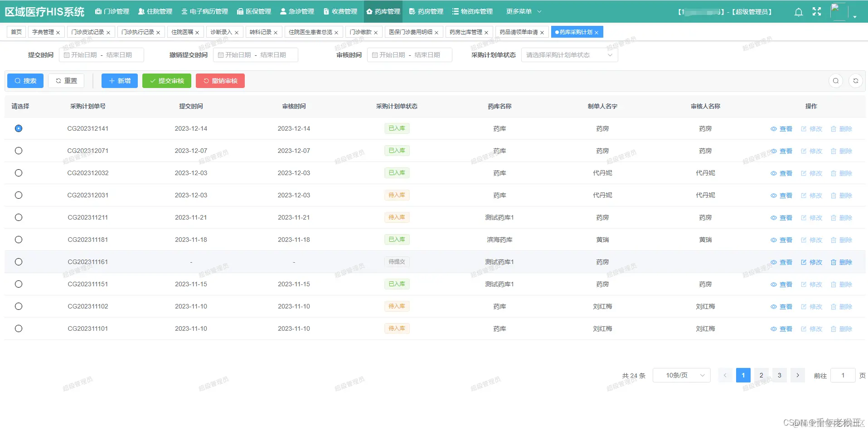This screenshot has width=868, height=431.
Task: Open the 住院管理 menu
Action: 155,11
